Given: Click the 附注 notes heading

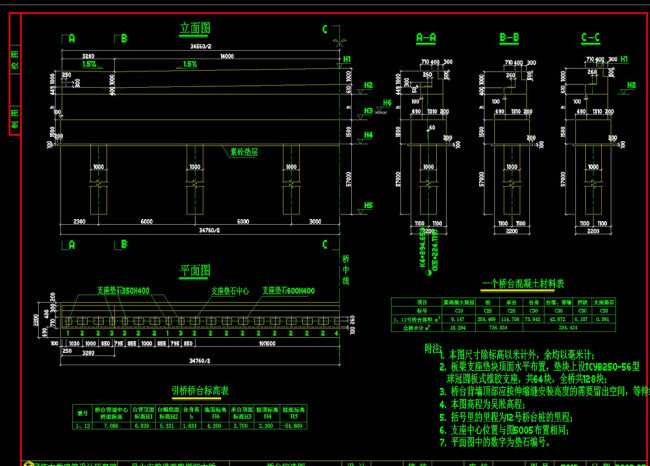Looking at the screenshot, I should [x=432, y=349].
